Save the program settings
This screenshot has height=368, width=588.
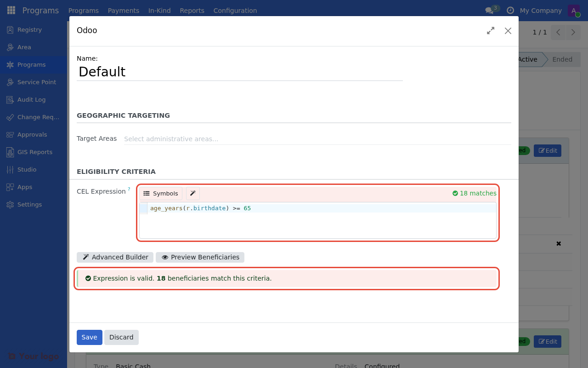click(89, 337)
